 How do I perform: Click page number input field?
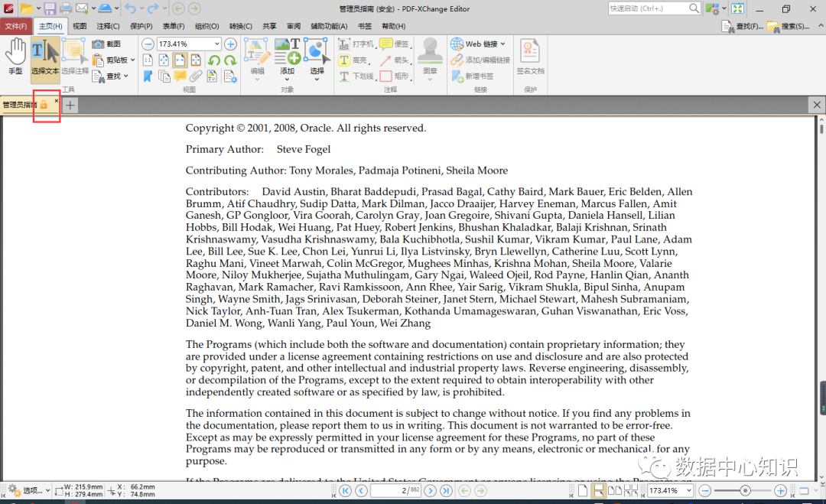[x=396, y=490]
